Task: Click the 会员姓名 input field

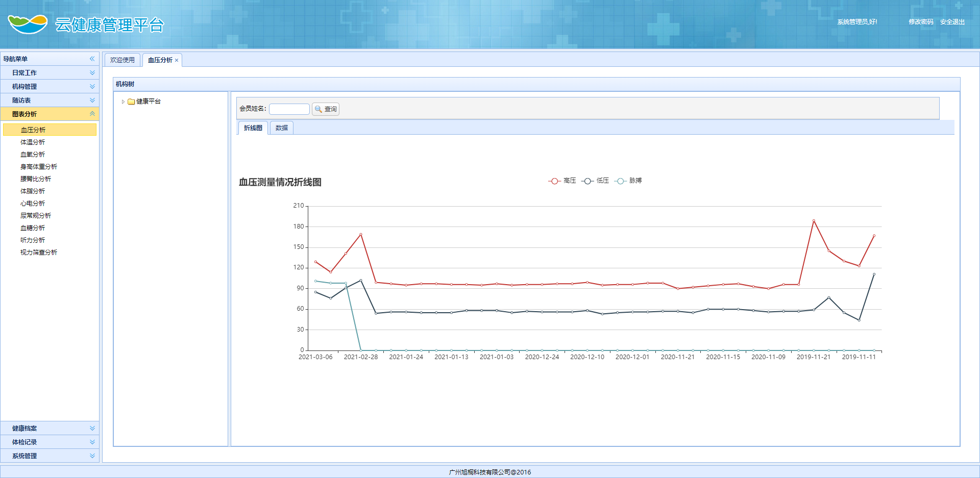Action: click(x=289, y=109)
